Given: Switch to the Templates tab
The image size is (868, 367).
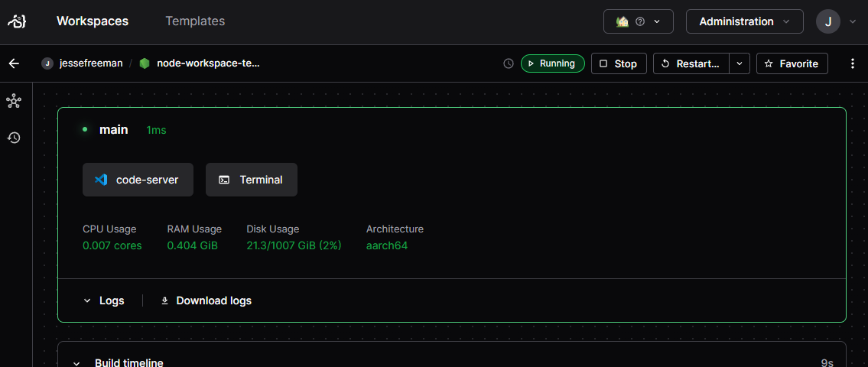Looking at the screenshot, I should point(195,21).
